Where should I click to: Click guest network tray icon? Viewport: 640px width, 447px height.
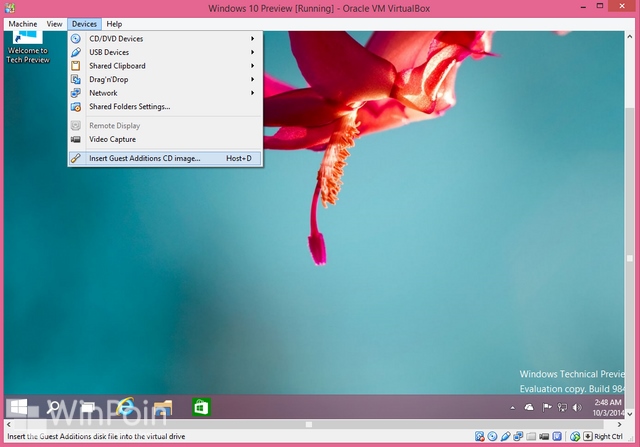[562, 407]
